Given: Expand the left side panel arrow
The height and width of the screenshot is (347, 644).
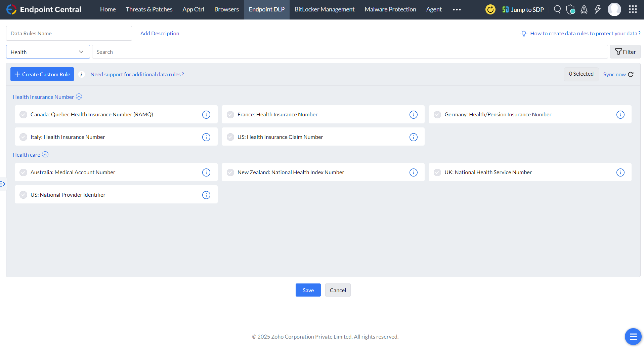Looking at the screenshot, I should pos(3,184).
